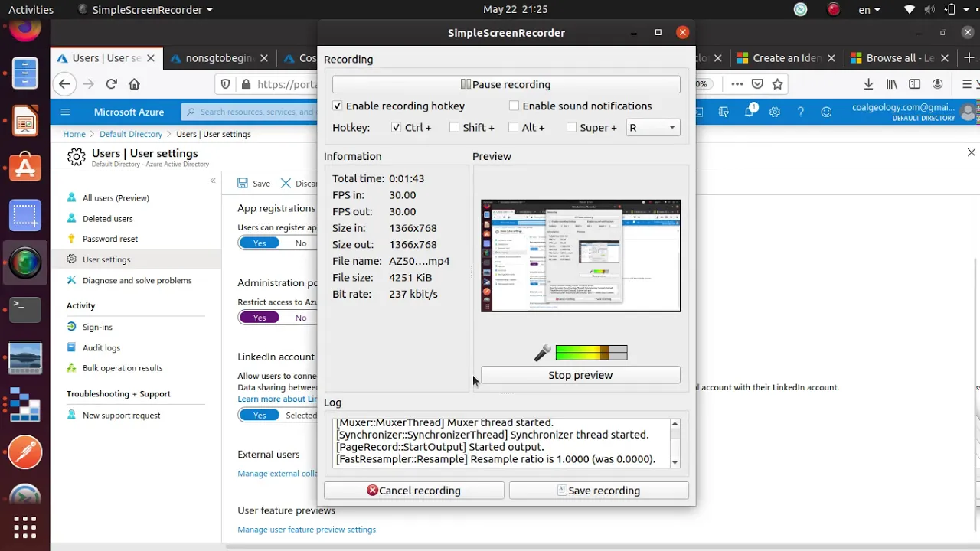The width and height of the screenshot is (980, 551).
Task: Open Azure portal settings gear
Action: (x=775, y=112)
